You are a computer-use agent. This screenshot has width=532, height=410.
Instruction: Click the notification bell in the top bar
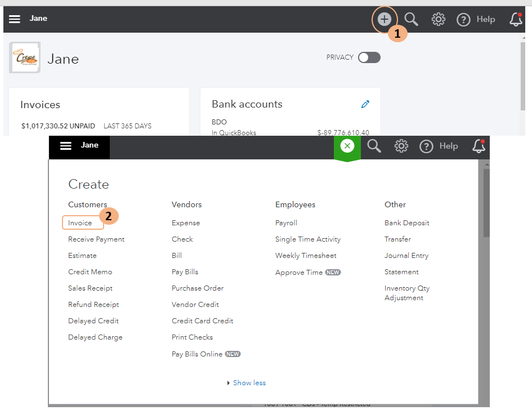click(516, 19)
